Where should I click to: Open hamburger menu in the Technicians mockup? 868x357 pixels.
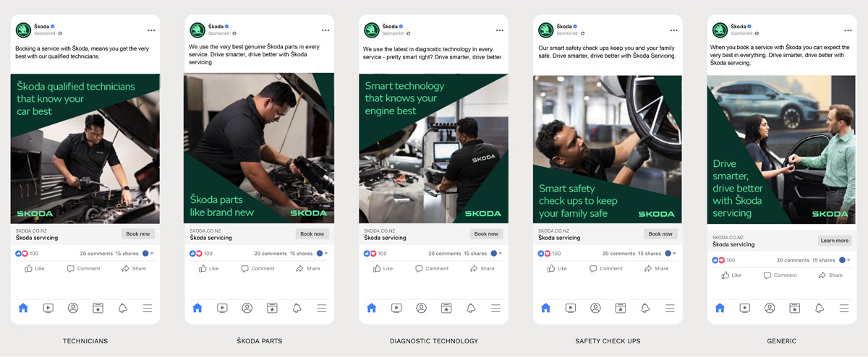148,308
